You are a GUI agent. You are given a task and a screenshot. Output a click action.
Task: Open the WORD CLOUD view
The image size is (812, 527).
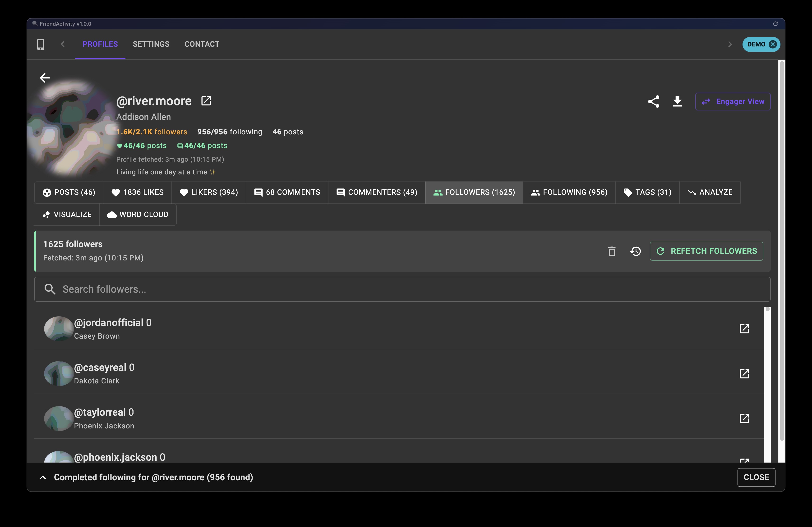click(x=138, y=214)
